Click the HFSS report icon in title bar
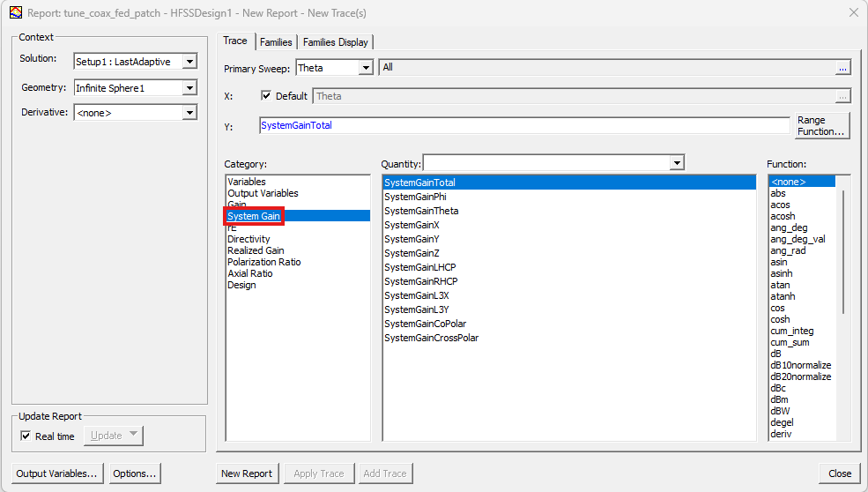Screen dimensions: 868x492 [x=15, y=12]
